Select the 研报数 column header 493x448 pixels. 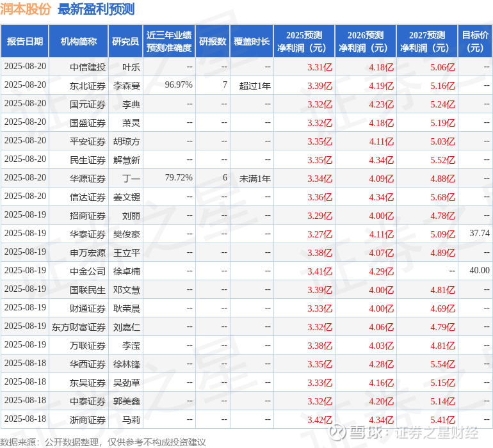[x=213, y=41]
